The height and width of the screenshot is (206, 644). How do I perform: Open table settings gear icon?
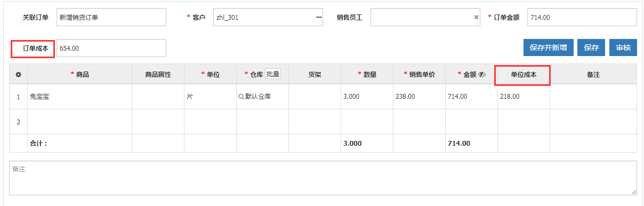pos(18,75)
